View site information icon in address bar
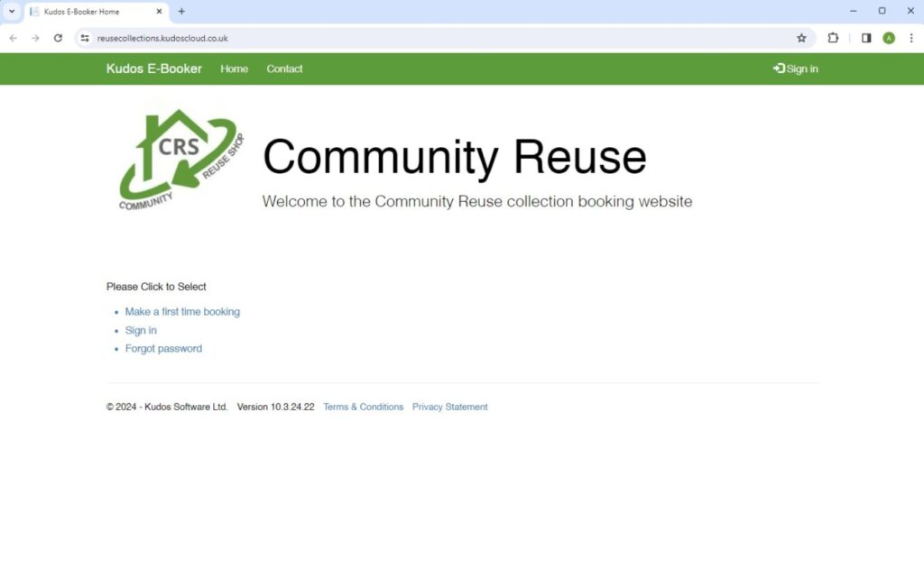The width and height of the screenshot is (924, 568). [x=85, y=38]
